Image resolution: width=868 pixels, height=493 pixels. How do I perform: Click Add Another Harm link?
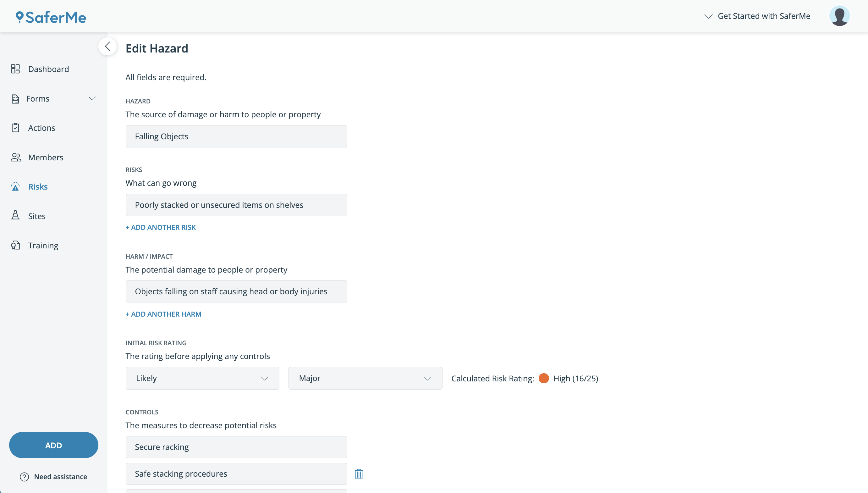pyautogui.click(x=163, y=314)
